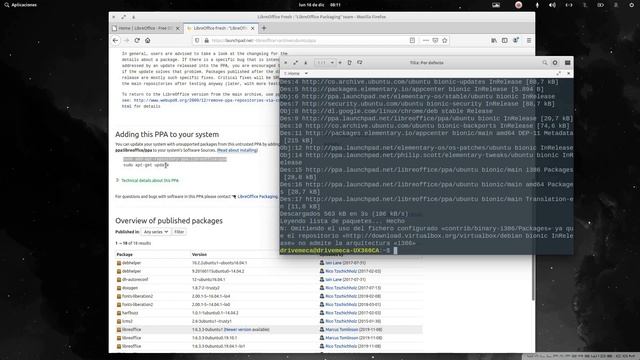Maximize the terminal pane expand icon
This screenshot has width=640, height=360.
coord(558,73)
